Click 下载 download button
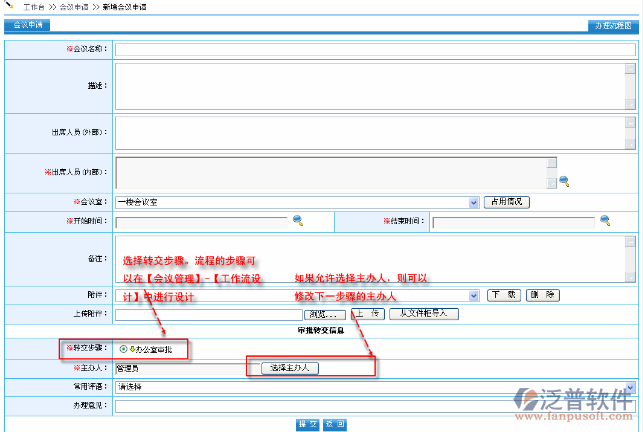The height and width of the screenshot is (432, 643). pyautogui.click(x=503, y=295)
